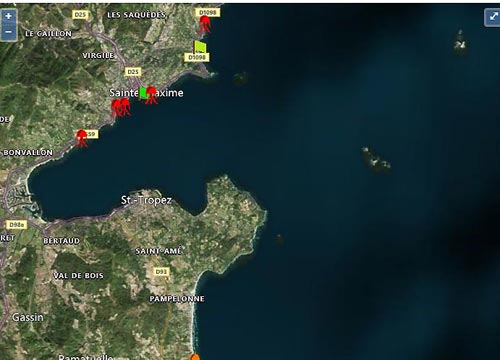Click the D98a road sign
Screen dimensions: 500x360
click(17, 225)
